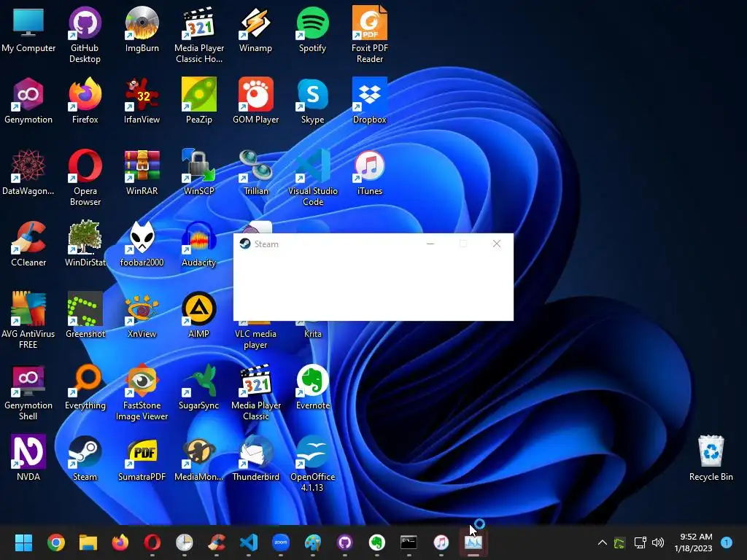Open the My Computer desktop icon
This screenshot has height=560, width=747.
click(x=28, y=28)
